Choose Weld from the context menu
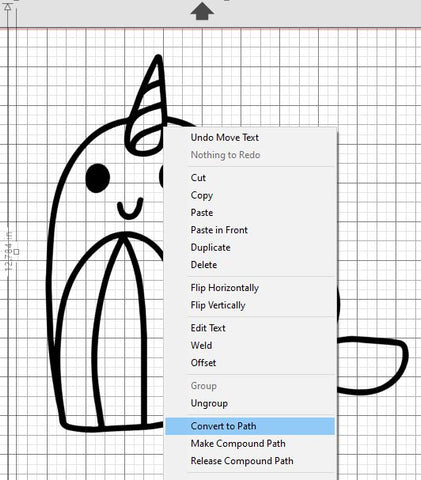Screen dimensions: 421x480 point(250,345)
